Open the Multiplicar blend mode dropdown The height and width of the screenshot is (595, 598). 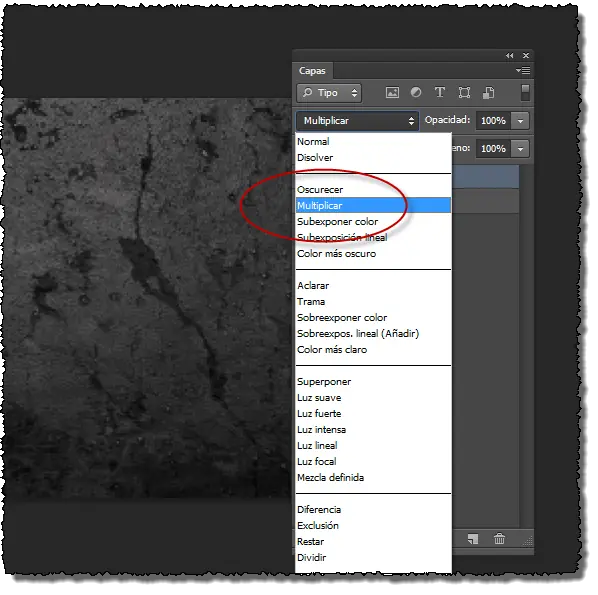pos(358,121)
